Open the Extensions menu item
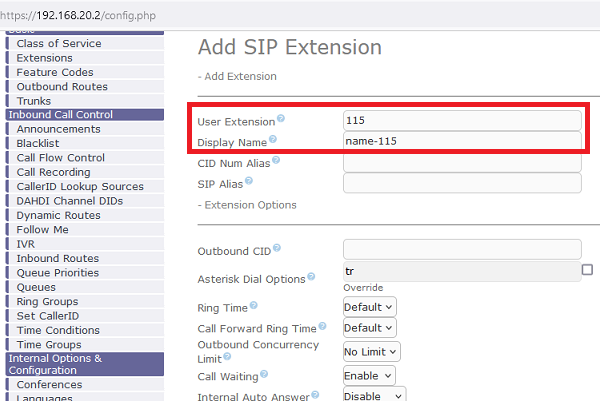600x401 pixels. (44, 58)
